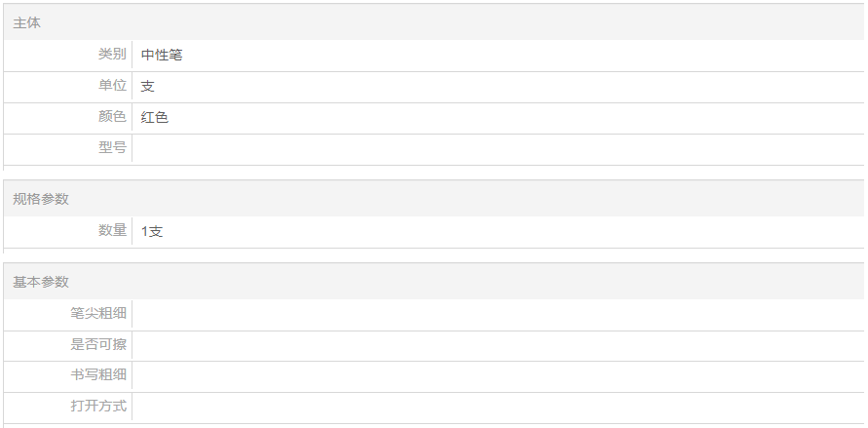Select the 笔尖粗细 row label
Screen dimensions: 868x428
pos(98,314)
